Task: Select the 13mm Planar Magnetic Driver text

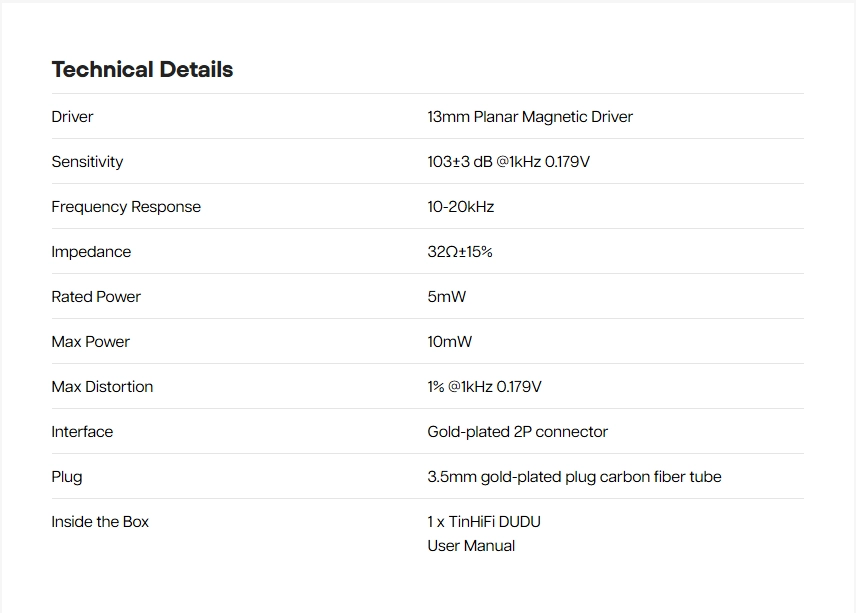Action: pos(529,117)
